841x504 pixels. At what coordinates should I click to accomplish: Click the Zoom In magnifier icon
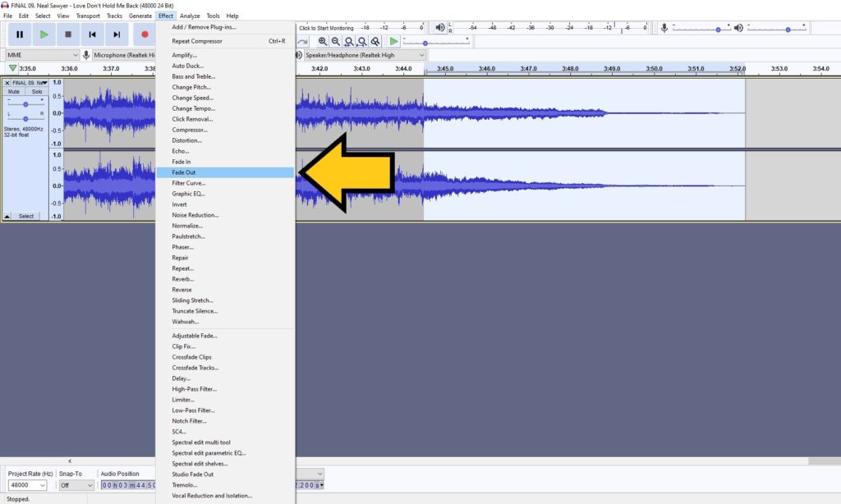pos(322,41)
